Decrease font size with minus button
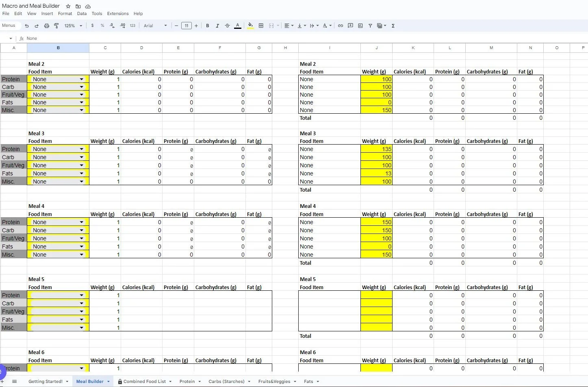The width and height of the screenshot is (588, 387). [176, 26]
